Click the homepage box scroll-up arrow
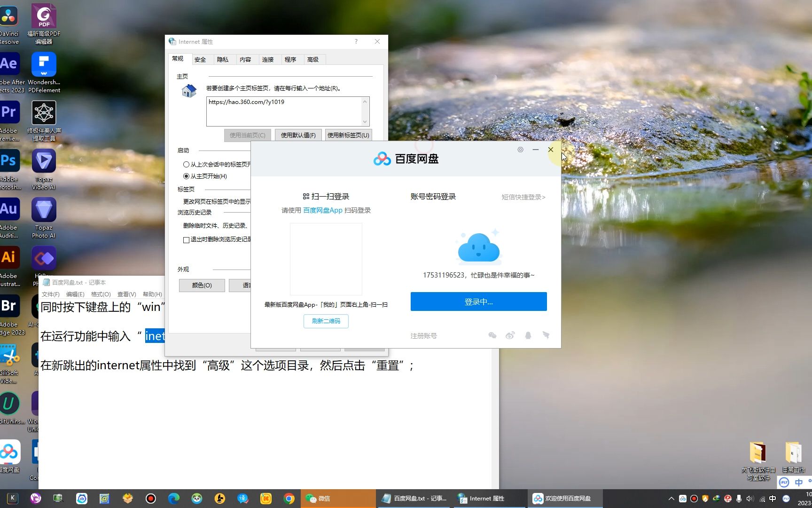 [x=365, y=102]
